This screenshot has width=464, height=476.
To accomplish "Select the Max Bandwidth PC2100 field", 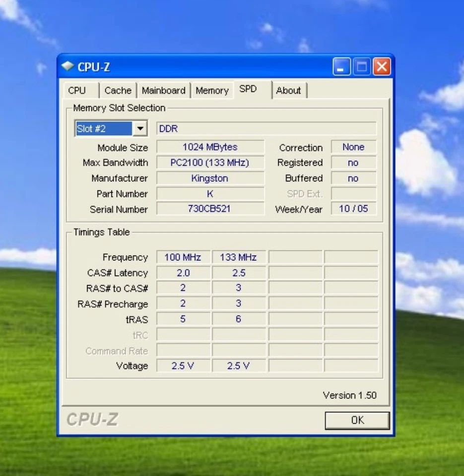I will [x=210, y=163].
